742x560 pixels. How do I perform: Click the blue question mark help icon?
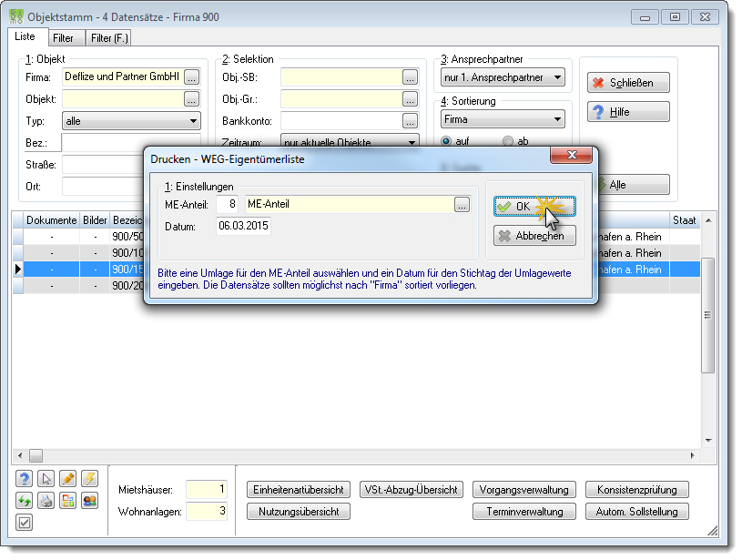25,479
